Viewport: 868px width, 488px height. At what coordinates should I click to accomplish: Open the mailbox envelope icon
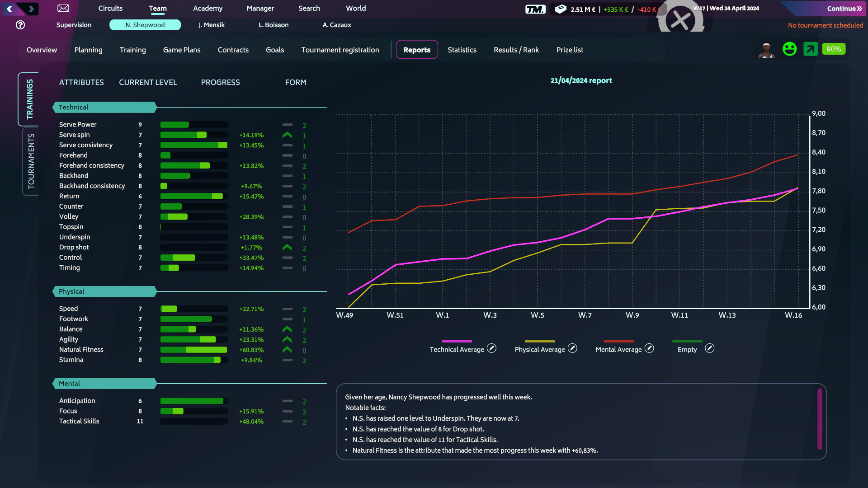tap(63, 8)
